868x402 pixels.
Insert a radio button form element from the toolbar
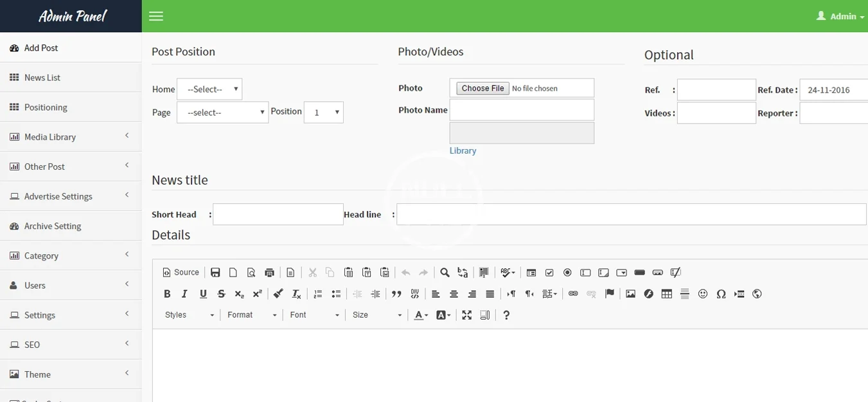click(x=567, y=273)
